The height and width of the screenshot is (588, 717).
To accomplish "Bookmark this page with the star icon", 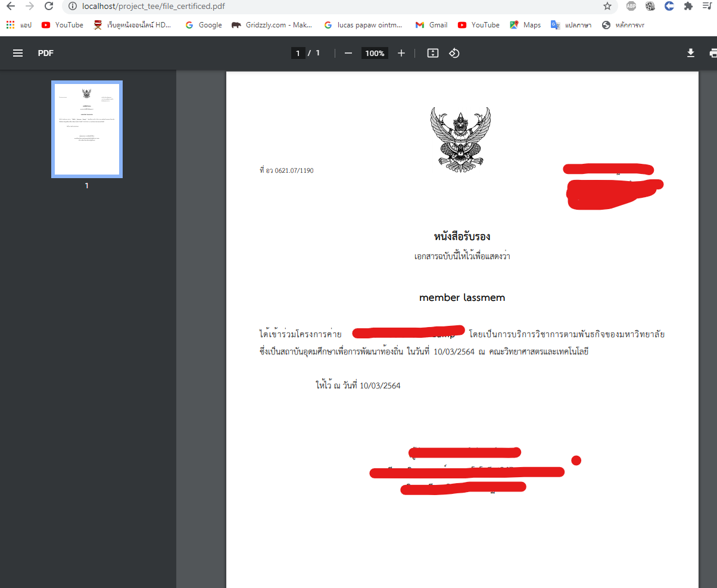I will [x=607, y=6].
